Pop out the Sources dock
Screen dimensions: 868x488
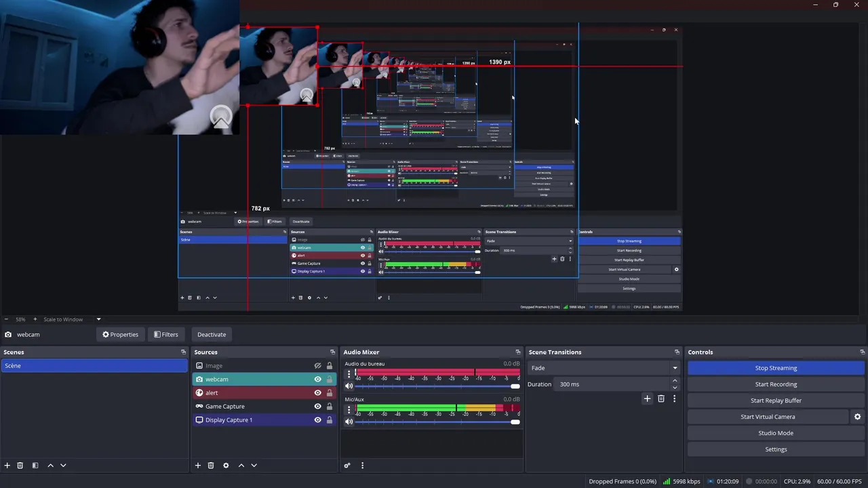coord(332,352)
